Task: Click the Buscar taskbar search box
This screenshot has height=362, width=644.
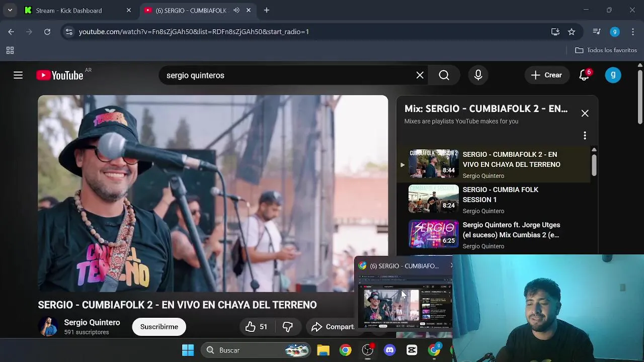Action: tap(257, 350)
